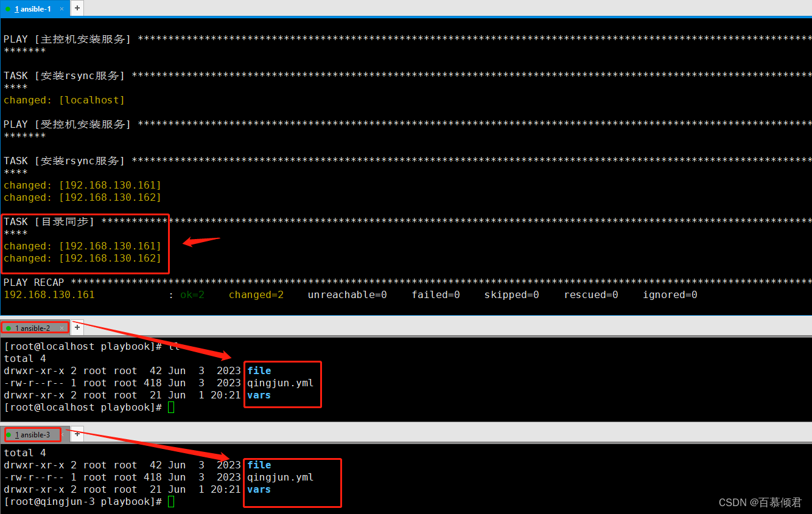Click the green status dot on ansible-3 tab

(9, 435)
